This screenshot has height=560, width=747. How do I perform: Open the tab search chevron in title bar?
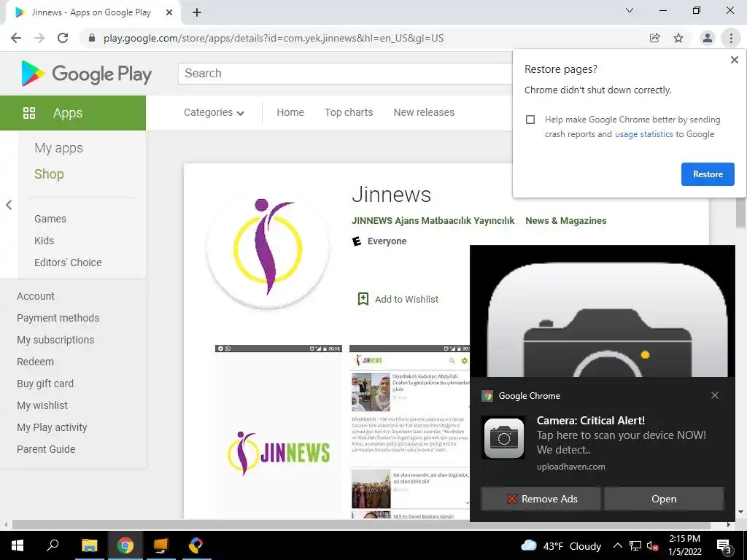pyautogui.click(x=630, y=10)
